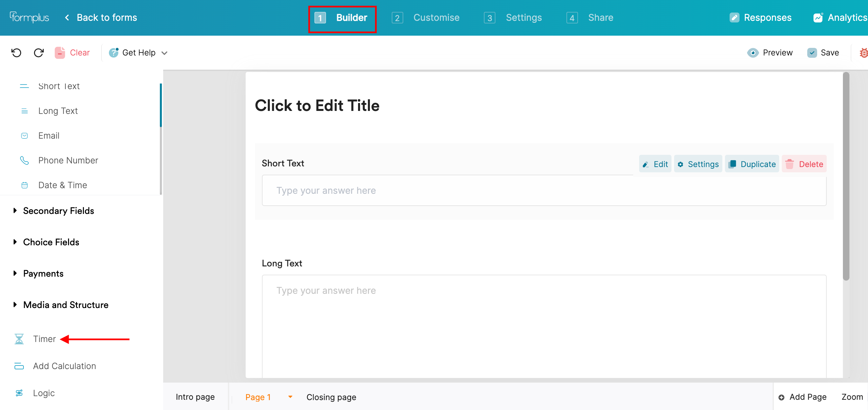Click the Edit pencil icon on Short Text

pos(646,164)
